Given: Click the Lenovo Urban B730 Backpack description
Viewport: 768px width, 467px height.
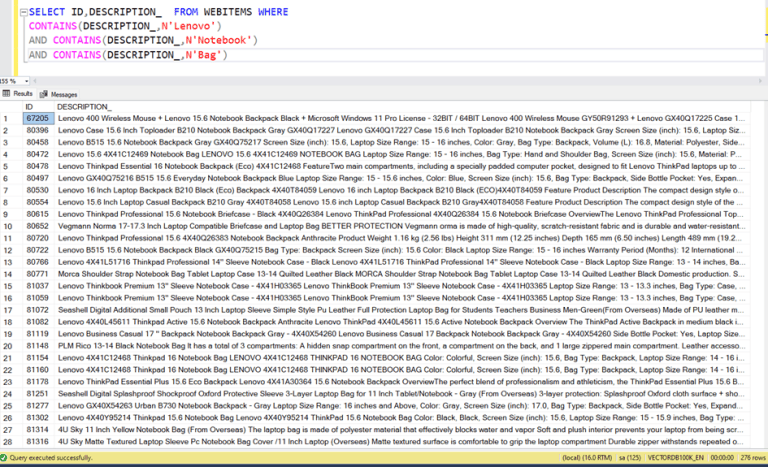Looking at the screenshot, I should click(x=402, y=406).
